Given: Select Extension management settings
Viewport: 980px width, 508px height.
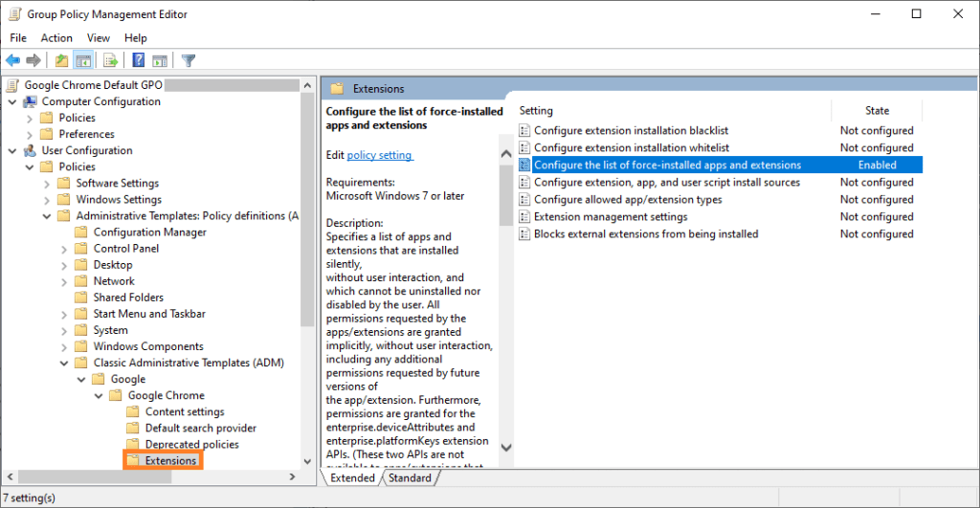Looking at the screenshot, I should click(x=611, y=217).
